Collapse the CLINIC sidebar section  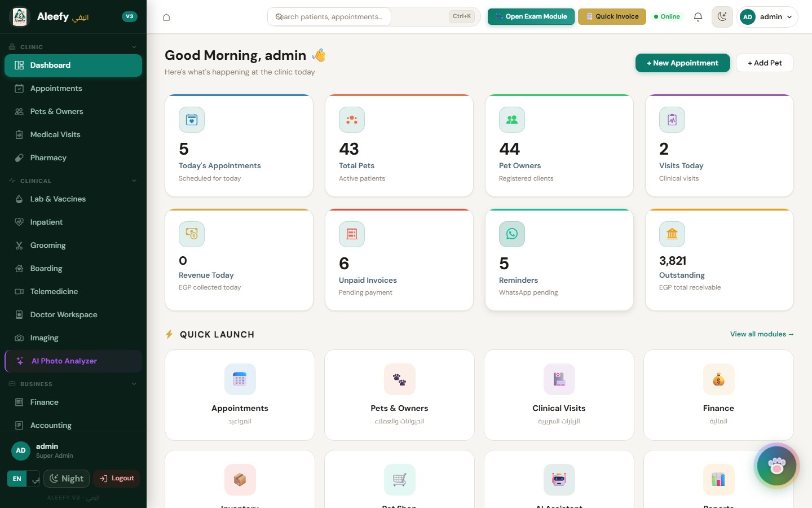pyautogui.click(x=73, y=47)
